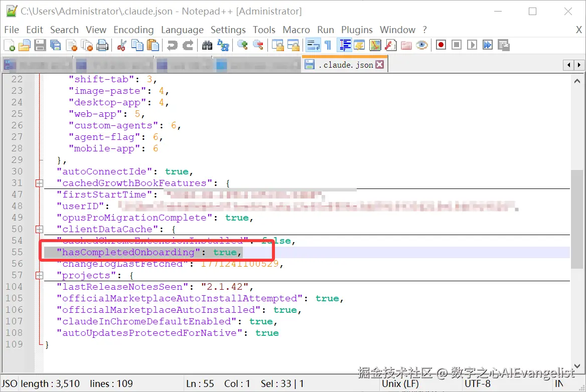Open the Plugins menu
The width and height of the screenshot is (586, 392).
click(357, 30)
